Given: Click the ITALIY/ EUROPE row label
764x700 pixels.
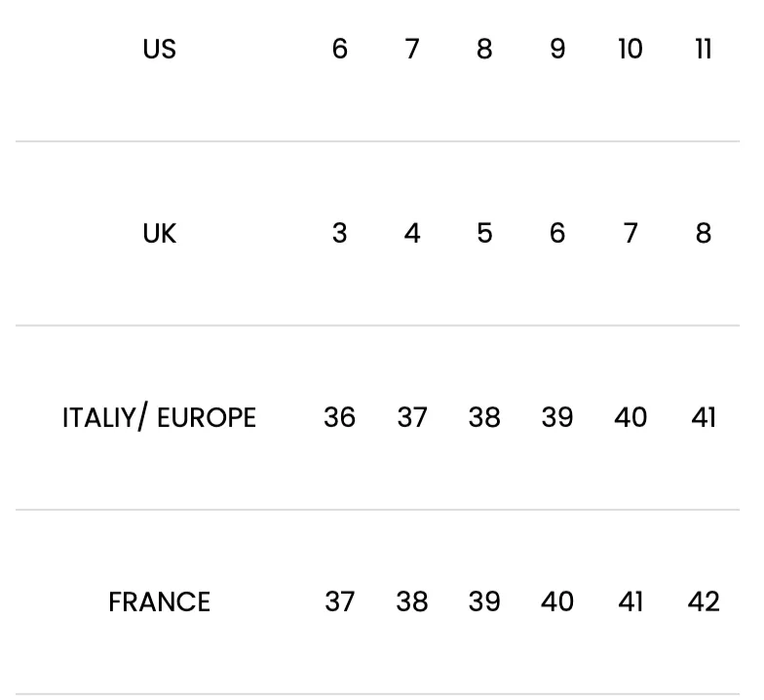Looking at the screenshot, I should 160,417.
